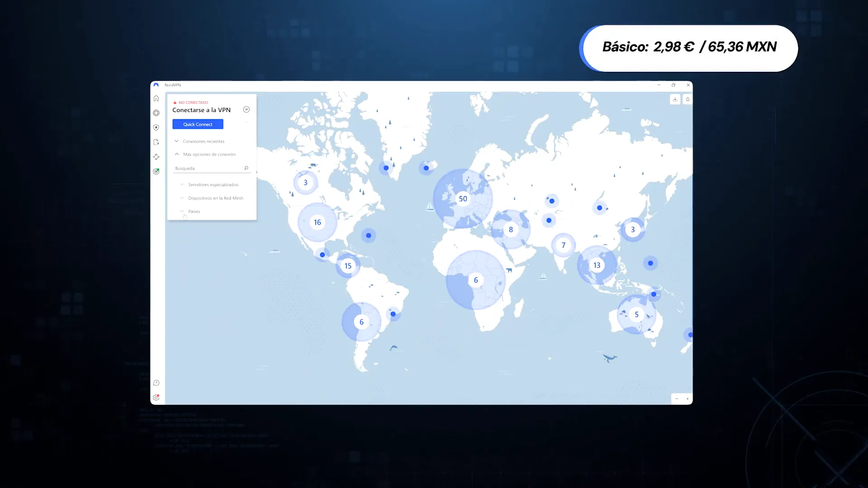
Task: Select the Mongolia server dot
Action: tap(599, 208)
